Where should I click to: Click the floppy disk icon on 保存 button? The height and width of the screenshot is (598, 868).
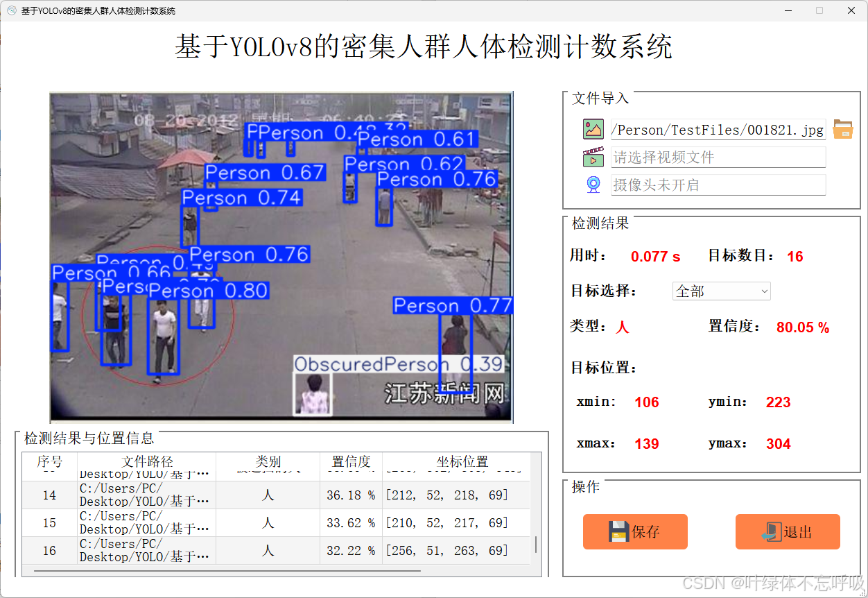pos(618,531)
